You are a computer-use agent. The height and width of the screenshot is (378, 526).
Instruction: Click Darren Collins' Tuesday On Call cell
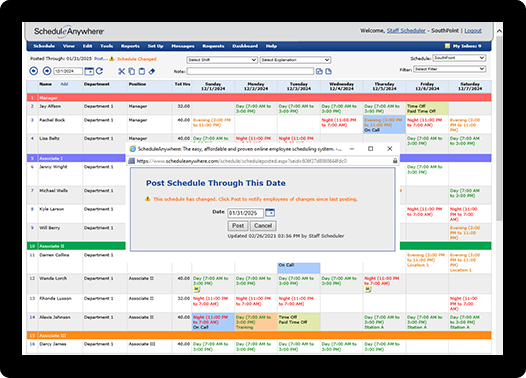click(299, 268)
